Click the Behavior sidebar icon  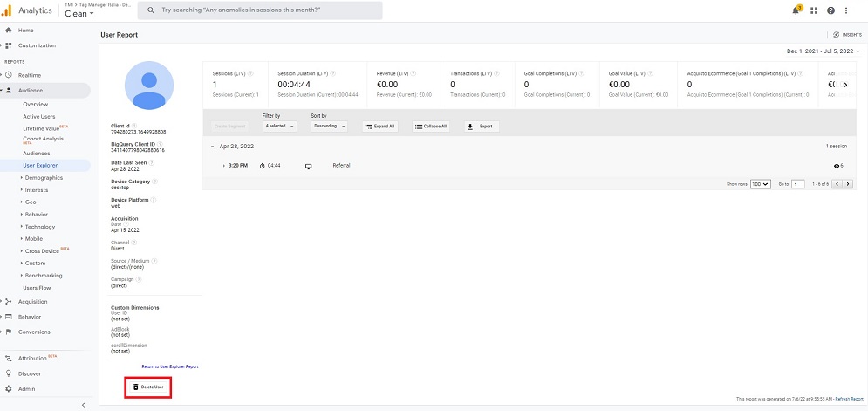9,317
